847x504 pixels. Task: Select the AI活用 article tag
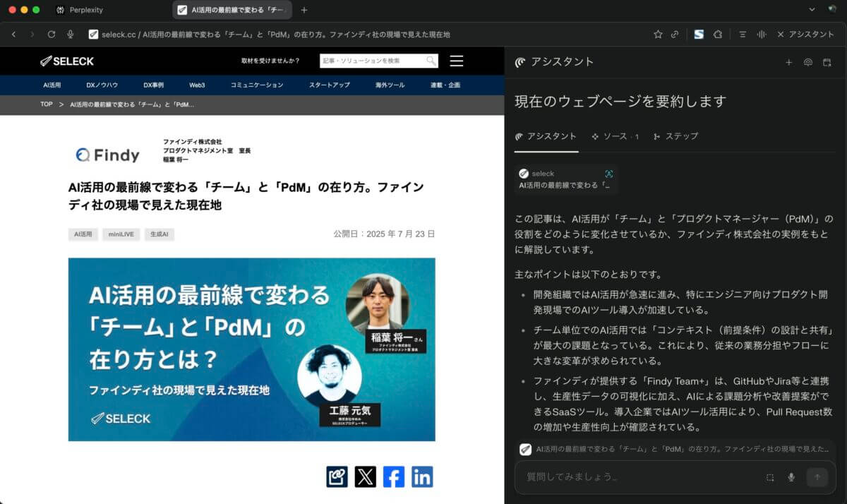point(83,234)
